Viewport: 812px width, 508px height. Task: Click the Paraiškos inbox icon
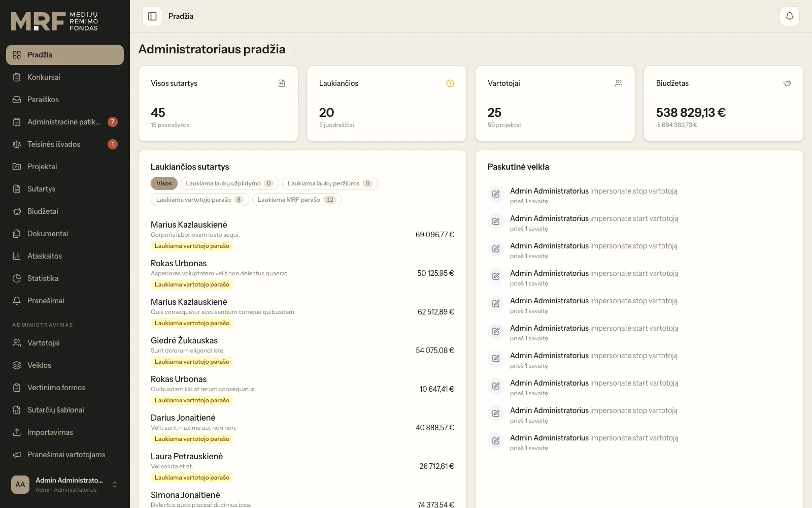coord(17,100)
